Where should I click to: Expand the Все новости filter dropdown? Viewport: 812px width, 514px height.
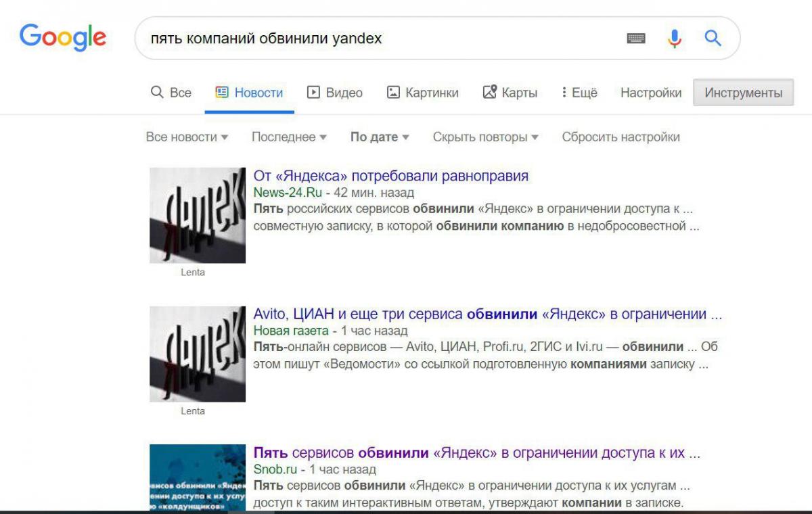pos(187,137)
